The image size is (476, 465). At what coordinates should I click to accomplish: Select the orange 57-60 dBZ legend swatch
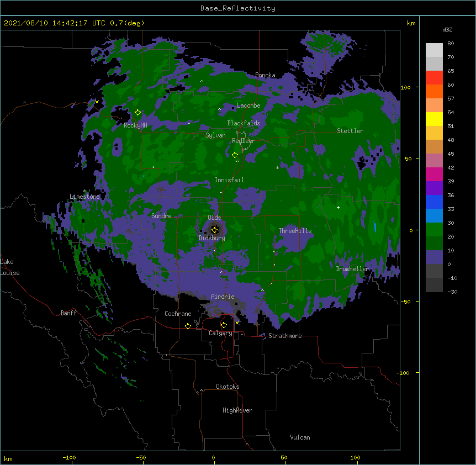tap(434, 91)
